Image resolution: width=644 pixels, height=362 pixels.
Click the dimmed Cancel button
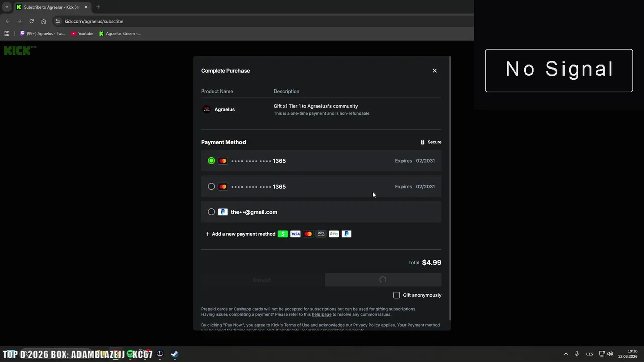click(x=262, y=280)
